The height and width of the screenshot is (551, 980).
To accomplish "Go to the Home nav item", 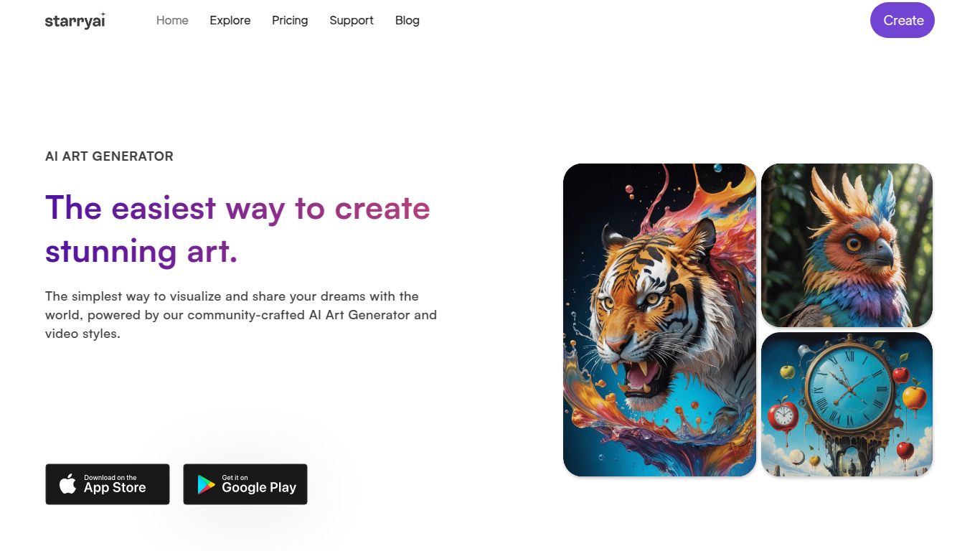I will click(x=172, y=20).
